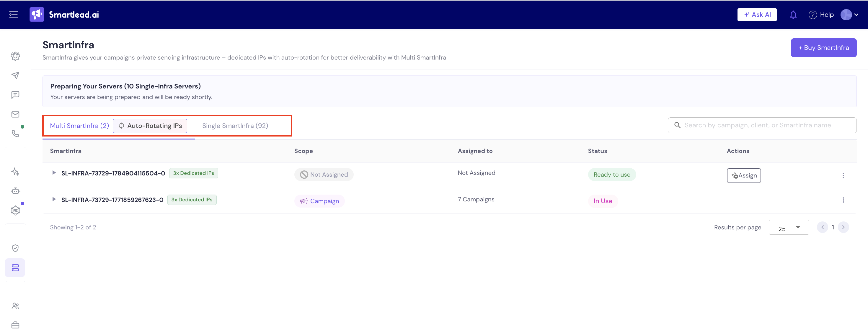Open the sparkle stars icon in sidebar
Image resolution: width=868 pixels, height=332 pixels.
(x=15, y=172)
